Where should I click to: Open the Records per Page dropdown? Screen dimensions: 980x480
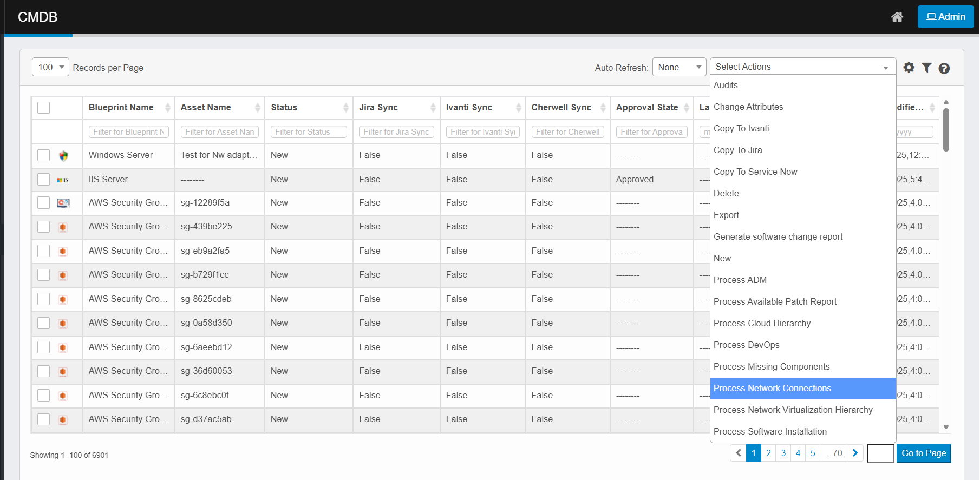click(x=50, y=67)
